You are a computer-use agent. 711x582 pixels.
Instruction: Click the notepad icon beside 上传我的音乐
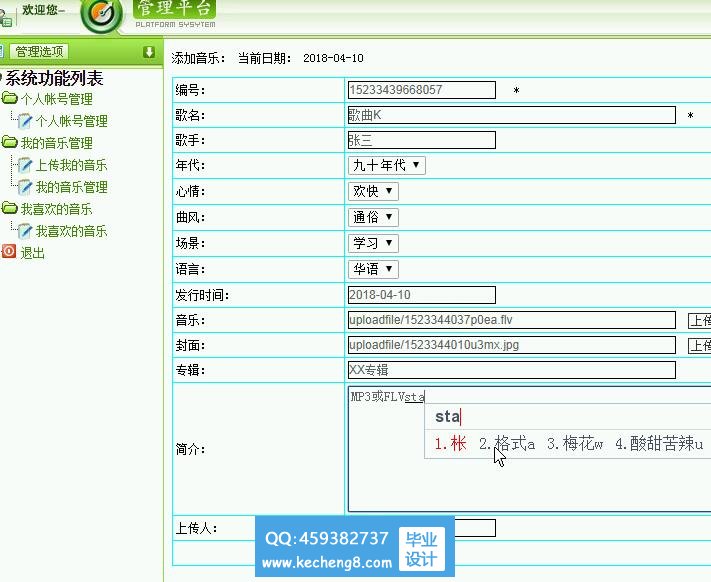click(24, 165)
